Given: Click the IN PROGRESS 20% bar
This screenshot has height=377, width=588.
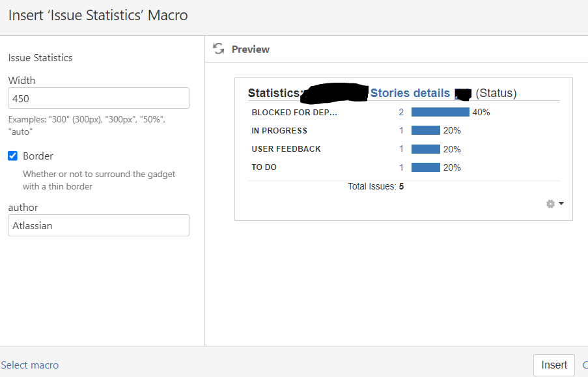Looking at the screenshot, I should (426, 130).
